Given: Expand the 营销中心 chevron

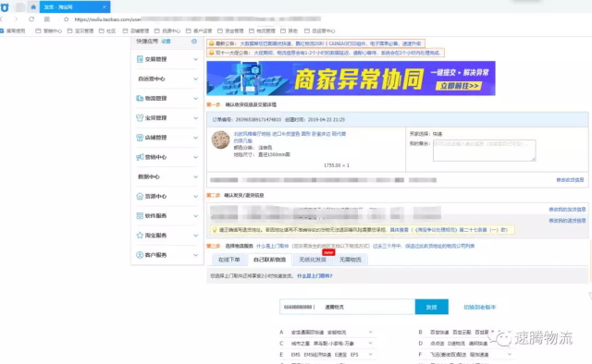Looking at the screenshot, I should (195, 157).
